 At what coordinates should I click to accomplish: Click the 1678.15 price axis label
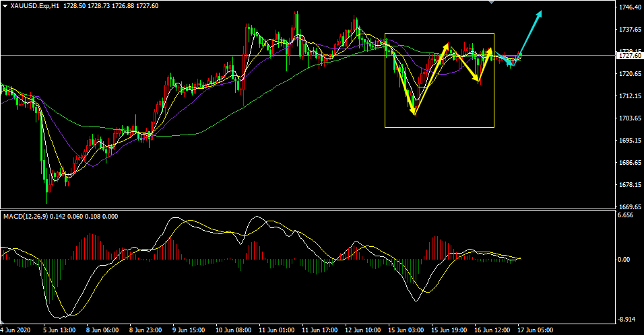click(x=629, y=185)
